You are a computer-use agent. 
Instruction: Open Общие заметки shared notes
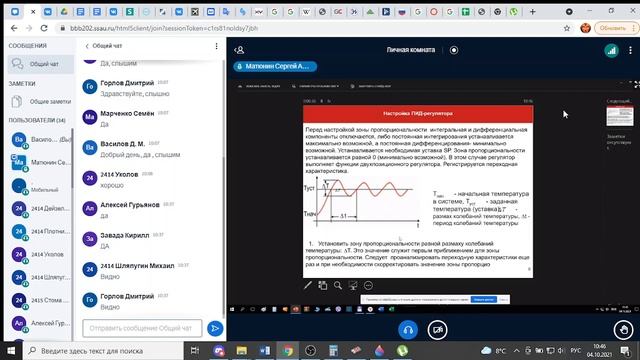pos(40,101)
